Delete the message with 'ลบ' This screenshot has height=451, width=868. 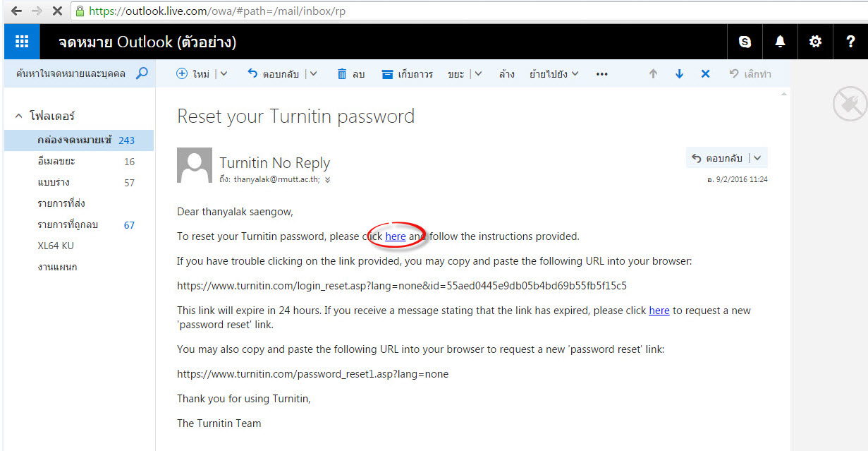click(350, 73)
